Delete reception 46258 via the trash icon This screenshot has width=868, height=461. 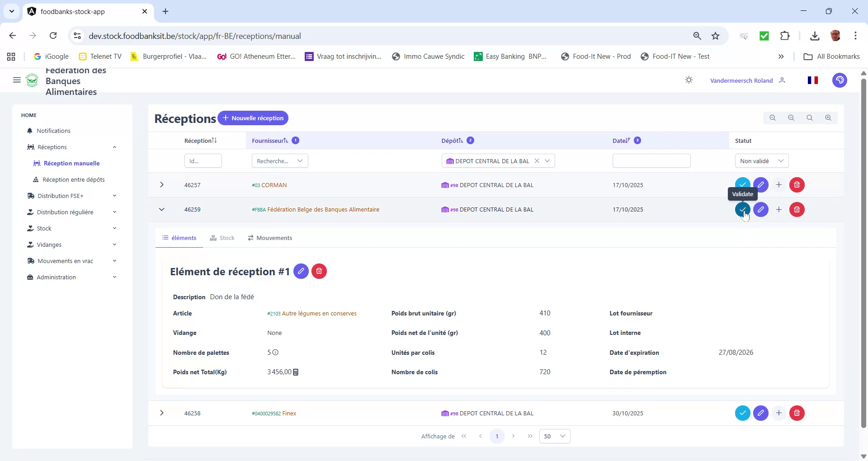tap(797, 413)
